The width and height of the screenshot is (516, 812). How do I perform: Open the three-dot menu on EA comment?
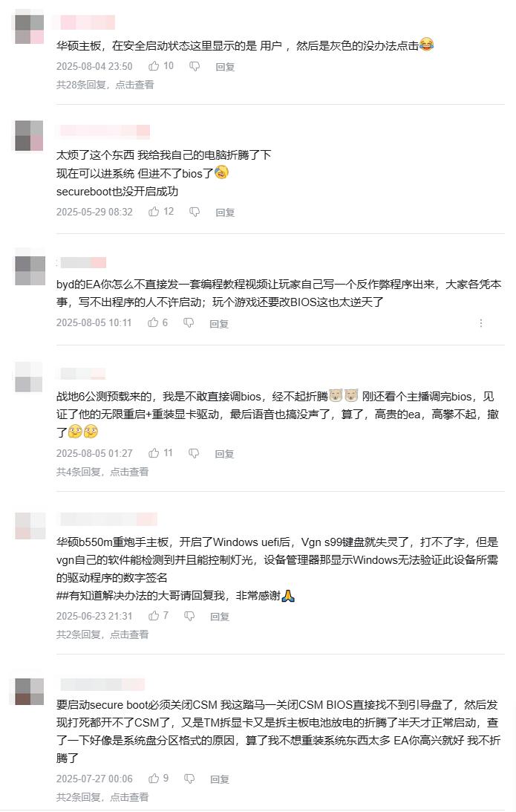click(481, 323)
